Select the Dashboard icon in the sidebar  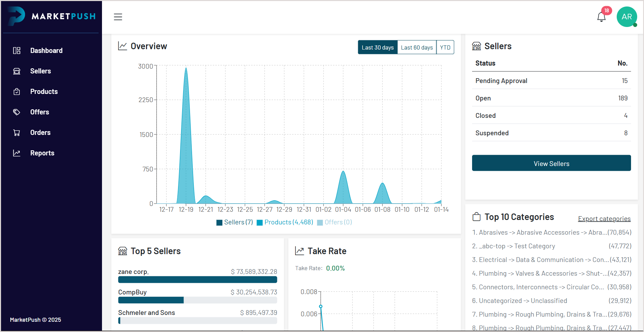pyautogui.click(x=17, y=50)
